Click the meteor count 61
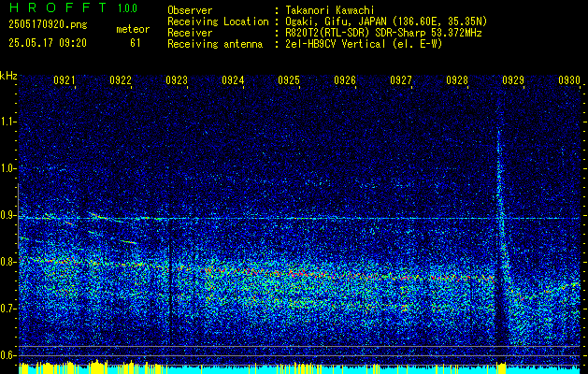Image resolution: width=588 pixels, height=374 pixels. point(136,43)
